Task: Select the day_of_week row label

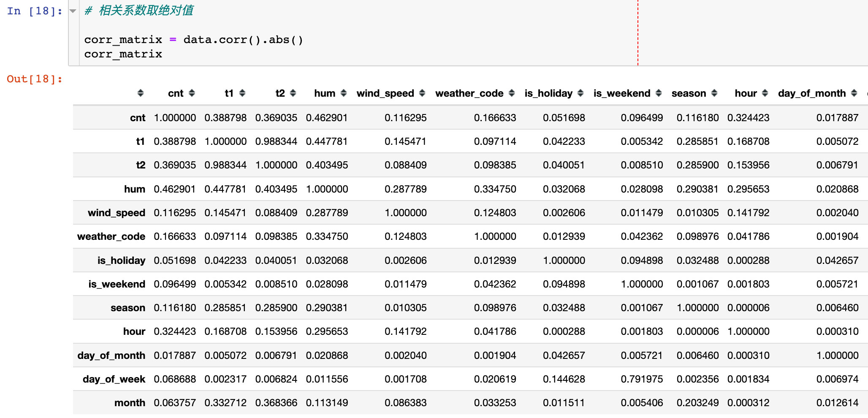Action: tap(114, 379)
